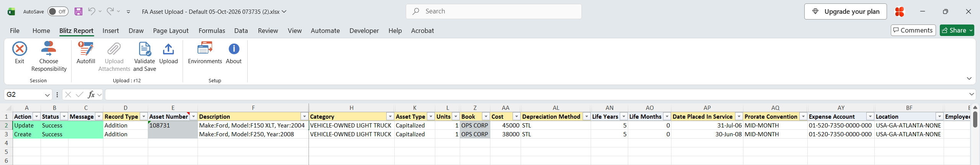The width and height of the screenshot is (980, 165).
Task: Click the formula bar cancel X
Action: (68, 95)
